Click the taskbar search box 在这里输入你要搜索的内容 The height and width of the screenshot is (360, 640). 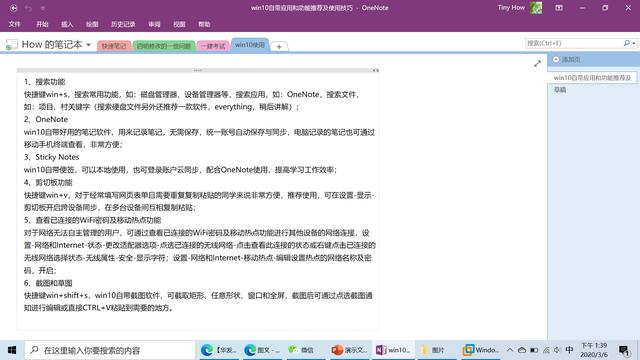[x=109, y=350]
